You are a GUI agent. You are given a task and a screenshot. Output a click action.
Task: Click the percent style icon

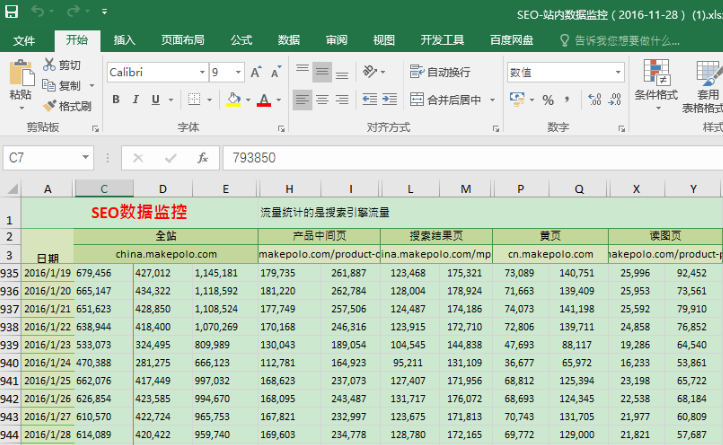(548, 100)
